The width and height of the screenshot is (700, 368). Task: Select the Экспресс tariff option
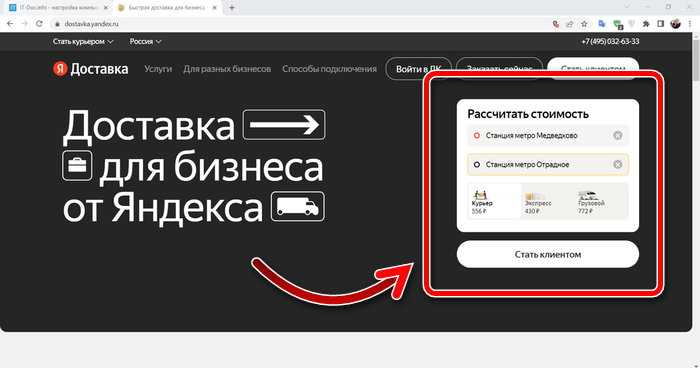[548, 201]
